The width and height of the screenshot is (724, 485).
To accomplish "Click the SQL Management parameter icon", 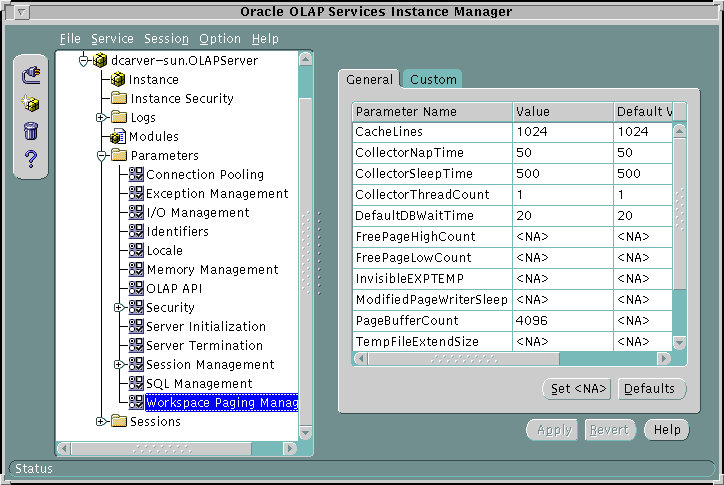I will tap(136, 383).
